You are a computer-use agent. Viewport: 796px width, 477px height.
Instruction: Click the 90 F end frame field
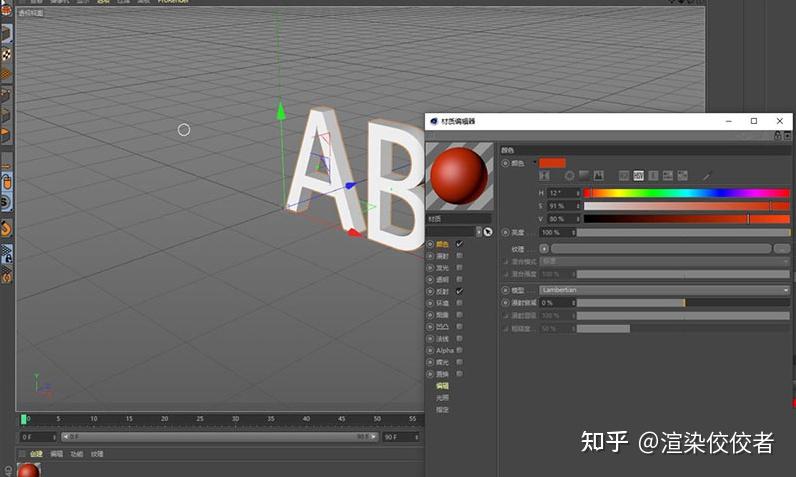(402, 437)
